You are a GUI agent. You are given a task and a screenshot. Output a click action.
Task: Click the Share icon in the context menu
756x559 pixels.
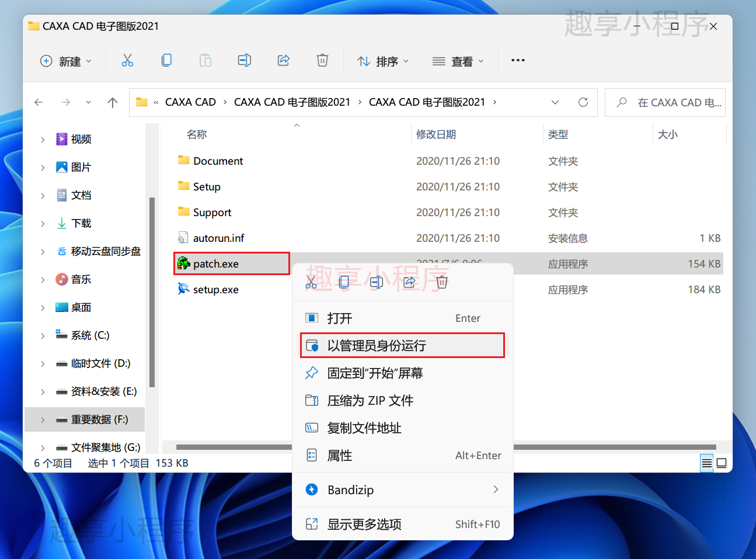[409, 282]
